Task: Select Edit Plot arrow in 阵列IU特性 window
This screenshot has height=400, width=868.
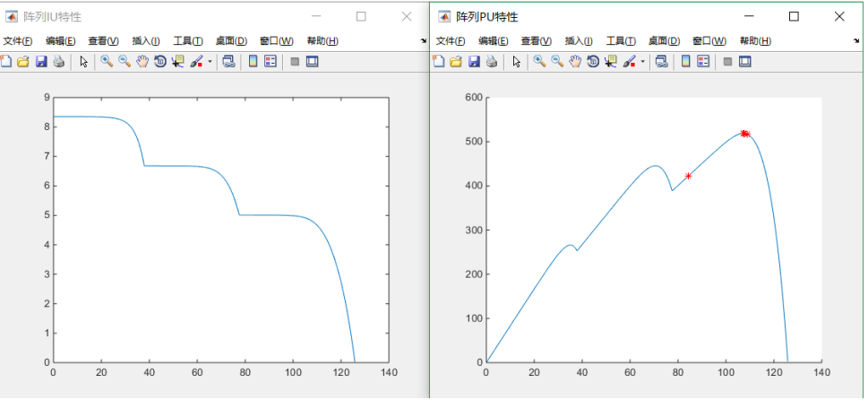Action: 84,62
